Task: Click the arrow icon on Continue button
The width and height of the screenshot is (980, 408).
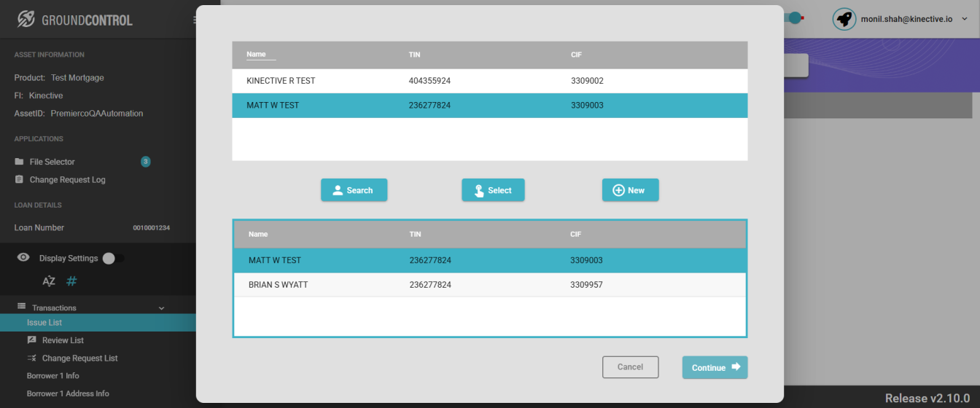Action: point(736,366)
